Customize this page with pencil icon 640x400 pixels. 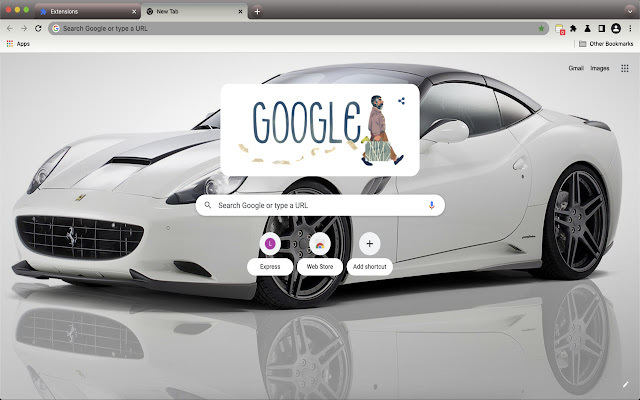625,384
